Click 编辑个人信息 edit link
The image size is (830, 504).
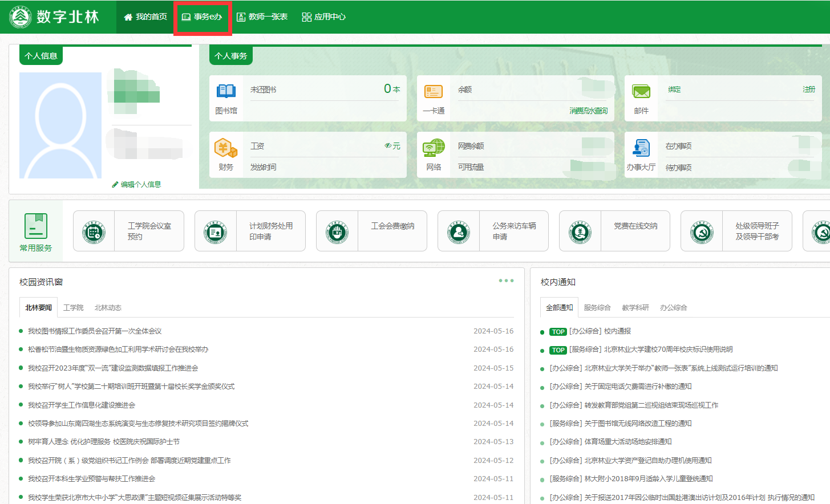[x=137, y=185]
